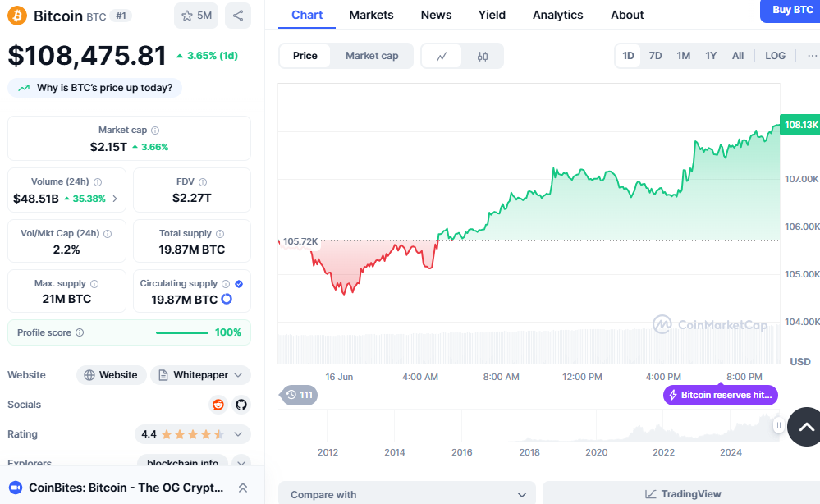Click the $2.27T FDV value
The image size is (820, 504).
192,198
